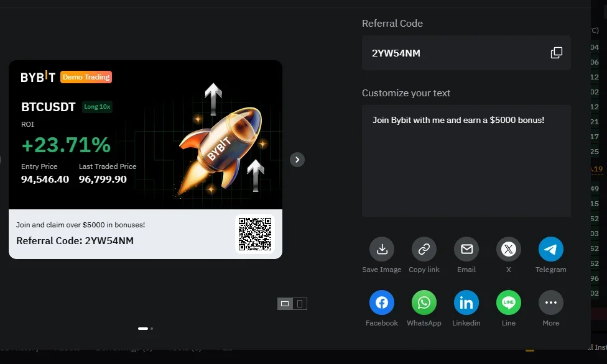Click 'Referral Code: 2YW54NM' on the card
The width and height of the screenshot is (607, 364).
point(75,240)
